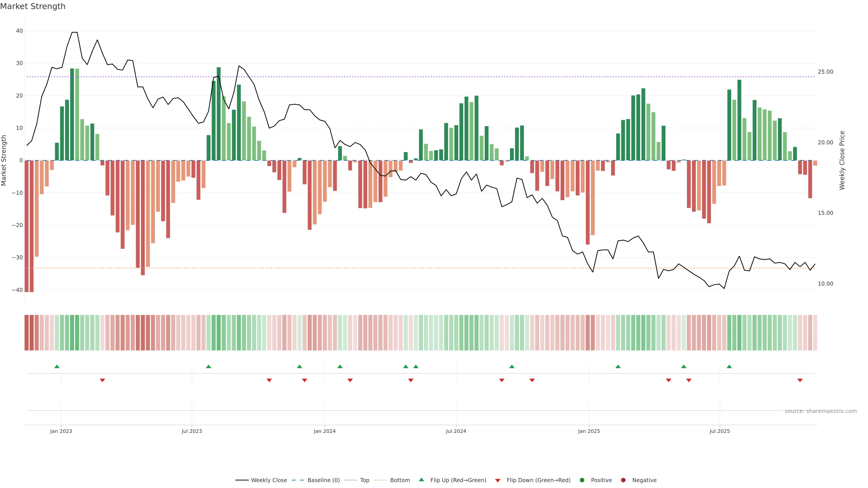Click the last red flip-down triangle at far right
Screen dimensions: 868x488
tap(800, 380)
